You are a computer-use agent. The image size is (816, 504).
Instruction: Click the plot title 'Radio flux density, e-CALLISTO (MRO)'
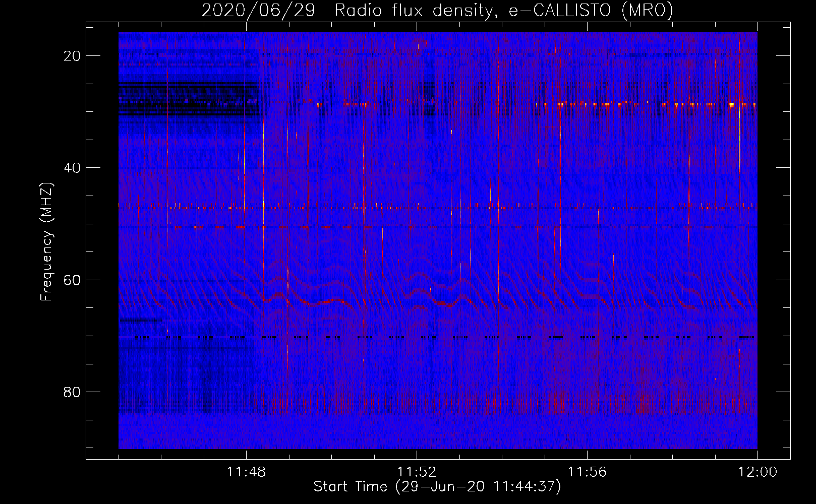point(504,10)
